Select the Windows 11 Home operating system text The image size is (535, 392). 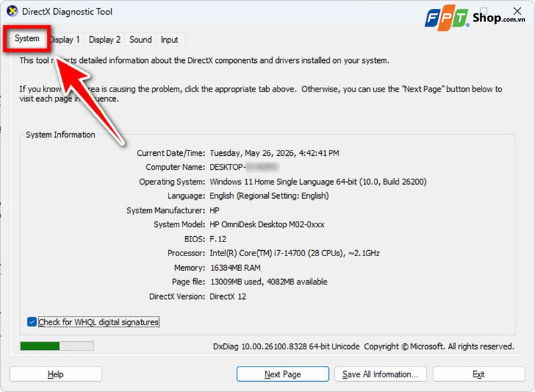pos(318,181)
